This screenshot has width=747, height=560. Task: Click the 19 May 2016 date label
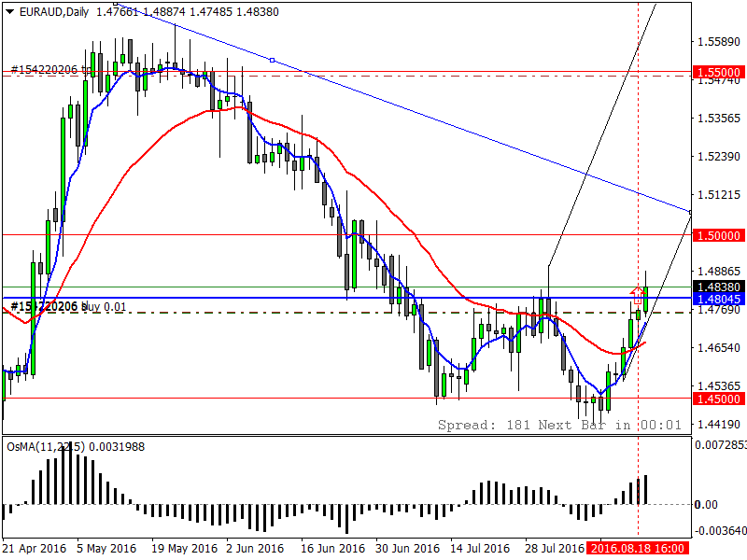(x=184, y=549)
